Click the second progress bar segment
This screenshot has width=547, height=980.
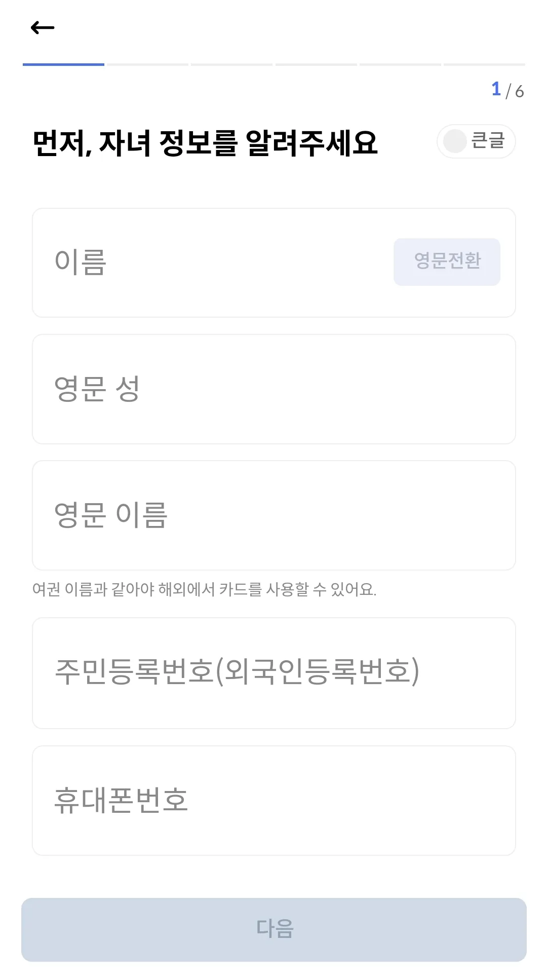pyautogui.click(x=148, y=64)
